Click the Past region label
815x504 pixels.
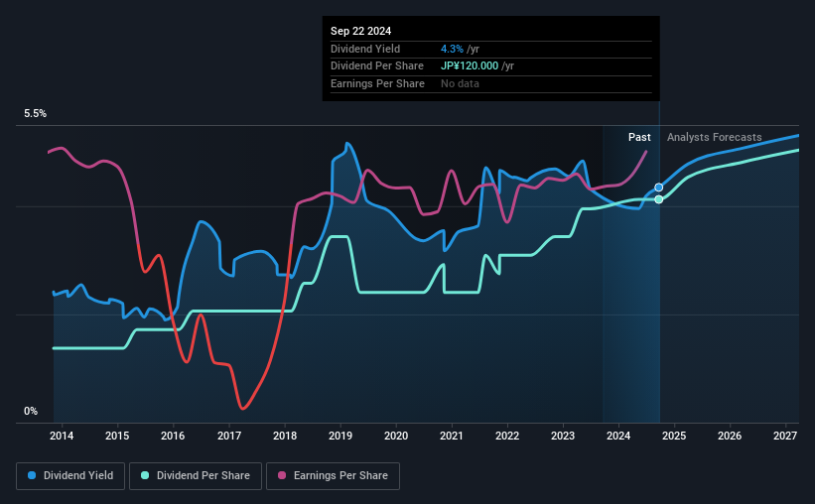(639, 137)
